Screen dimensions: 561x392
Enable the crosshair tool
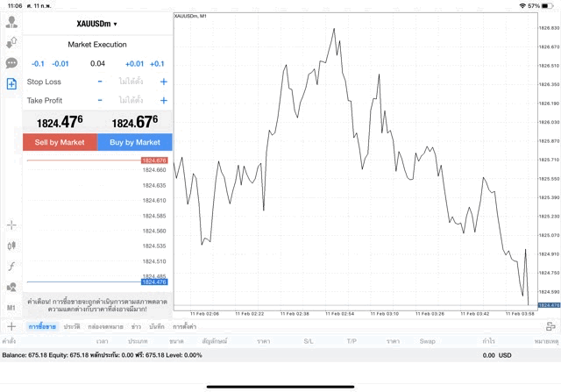[x=11, y=225]
